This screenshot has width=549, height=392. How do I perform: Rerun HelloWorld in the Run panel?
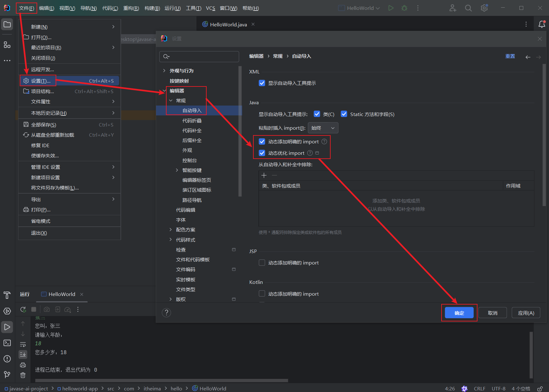click(23, 309)
